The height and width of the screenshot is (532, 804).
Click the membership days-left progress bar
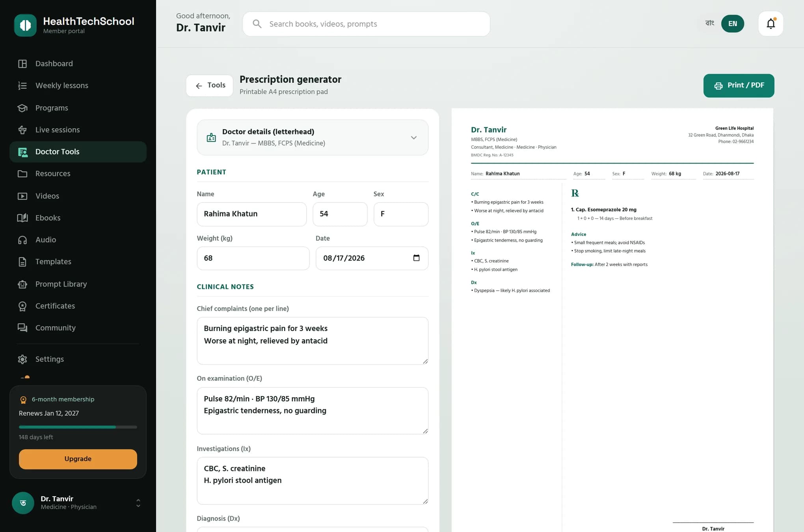pos(78,427)
